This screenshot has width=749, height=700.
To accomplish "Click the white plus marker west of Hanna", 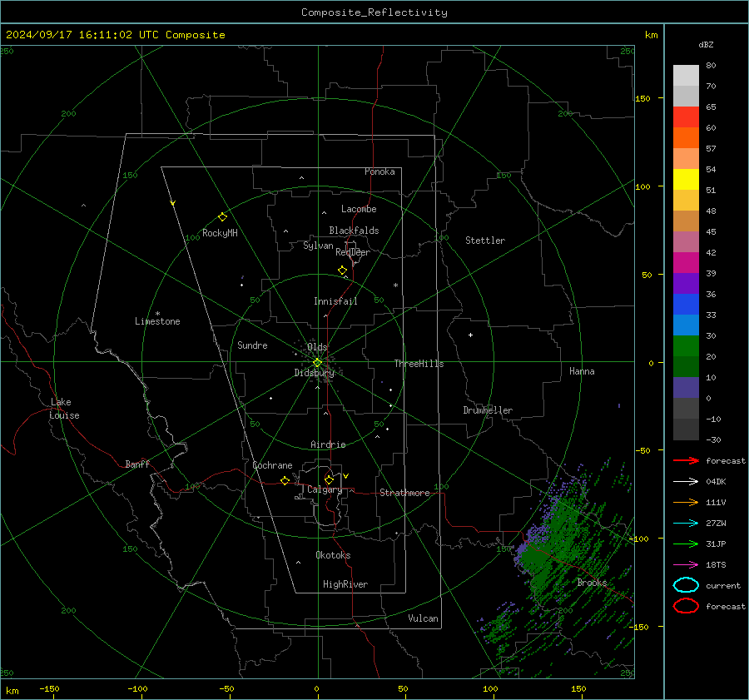I will tap(470, 335).
